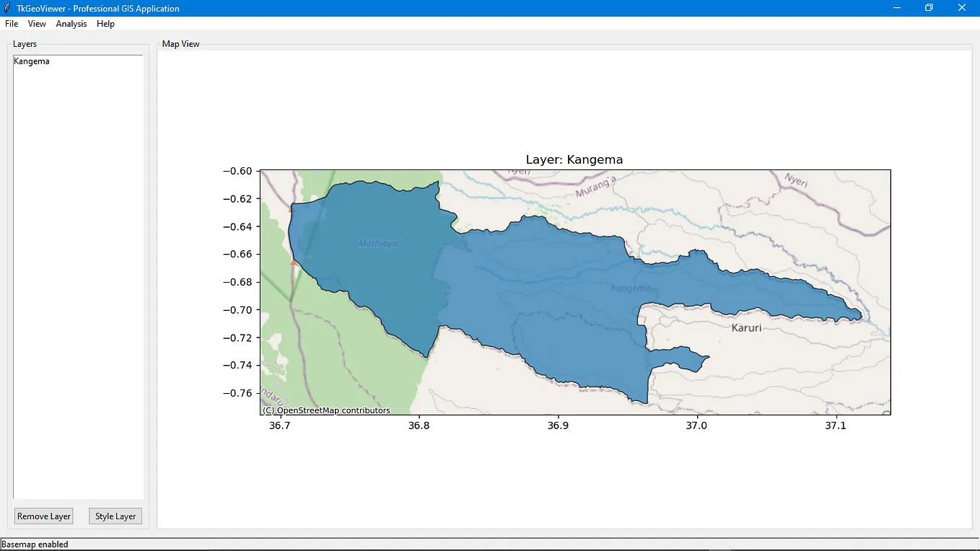The image size is (980, 551).
Task: Open the Analysis menu
Action: pyautogui.click(x=71, y=23)
